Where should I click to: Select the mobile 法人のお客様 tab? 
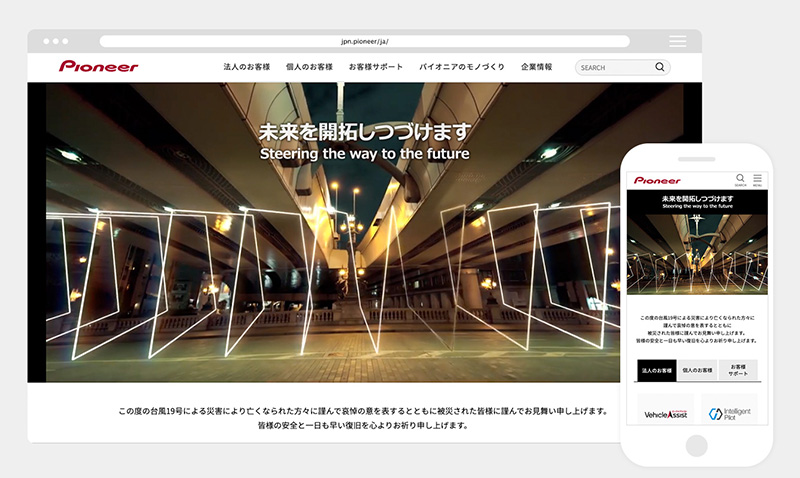[657, 370]
